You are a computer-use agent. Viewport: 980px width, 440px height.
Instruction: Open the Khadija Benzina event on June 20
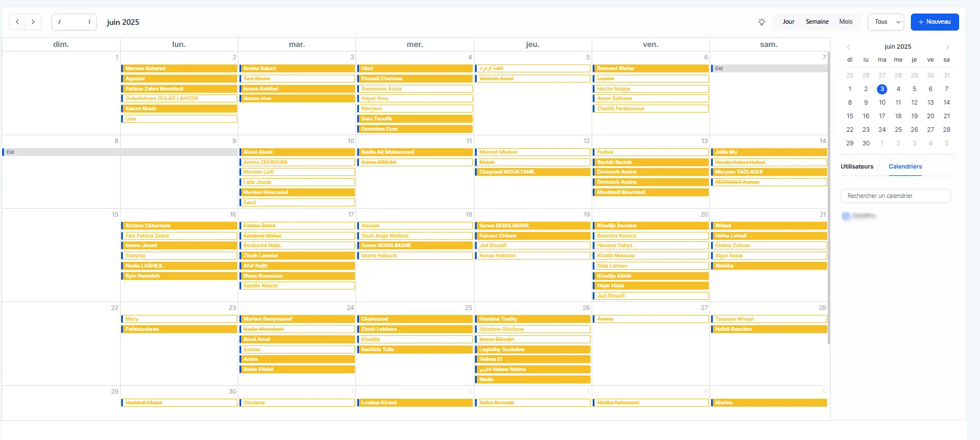(x=651, y=226)
